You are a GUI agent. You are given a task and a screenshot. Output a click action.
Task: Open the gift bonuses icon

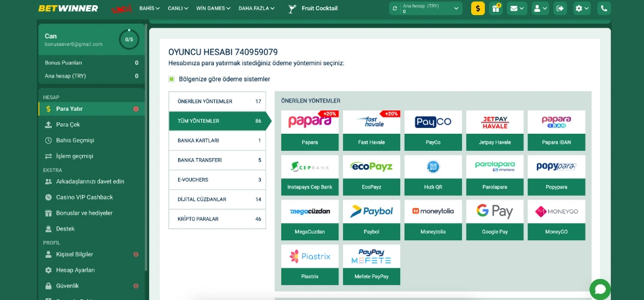pos(497,9)
